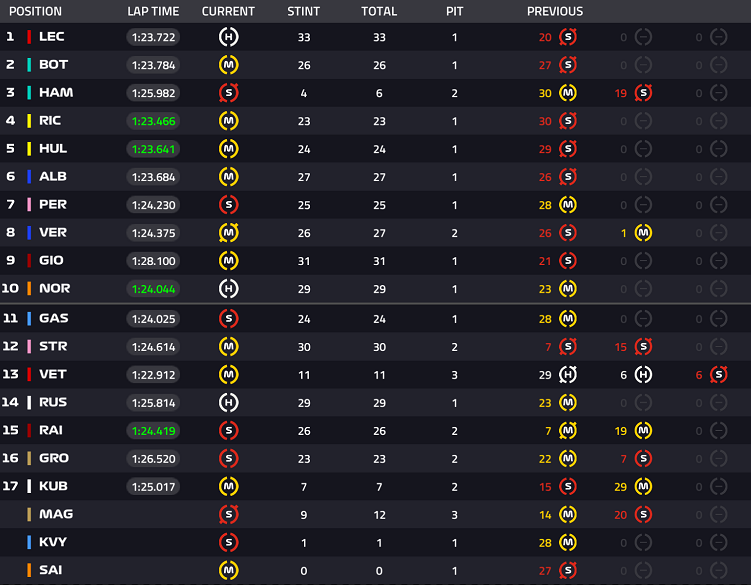This screenshot has width=751, height=585.
Task: Click VER's current medium tyre icon
Action: [228, 233]
